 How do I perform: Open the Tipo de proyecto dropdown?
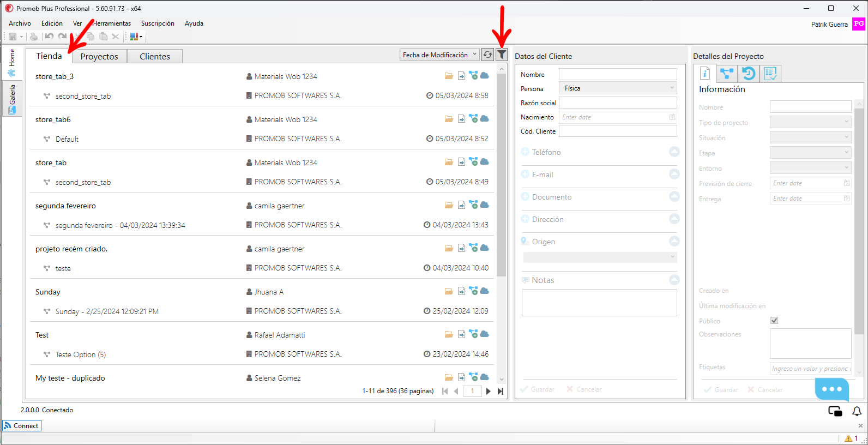tap(811, 122)
